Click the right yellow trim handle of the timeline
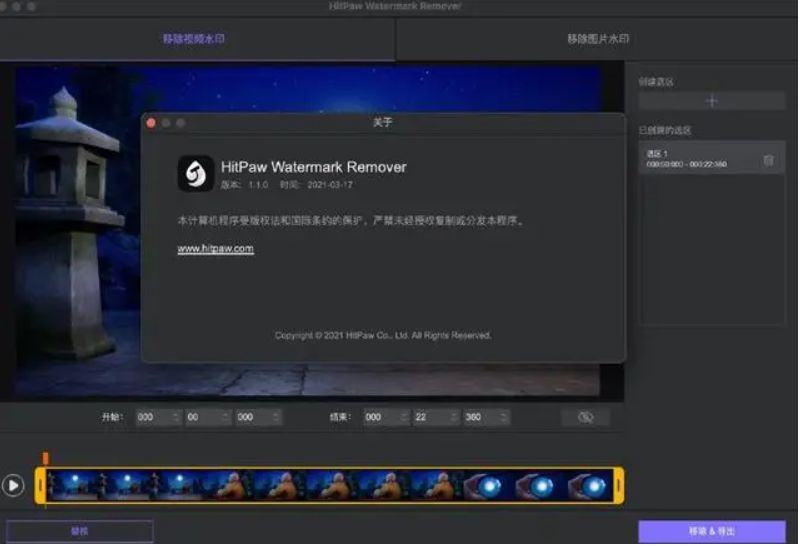This screenshot has height=546, width=800. (618, 485)
